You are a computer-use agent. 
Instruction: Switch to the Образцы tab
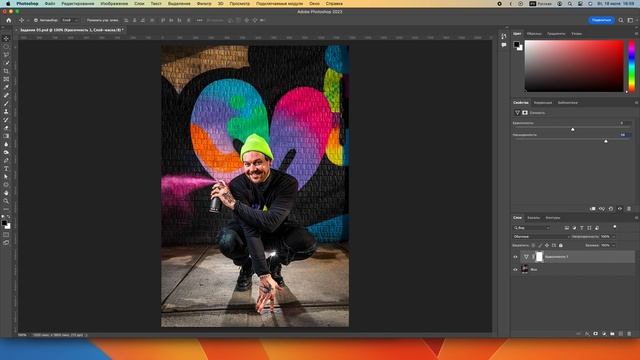[x=534, y=33]
